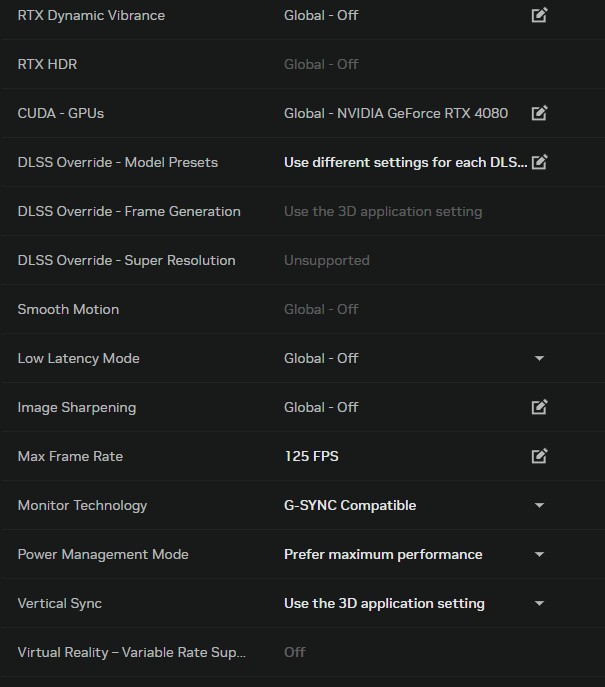Image resolution: width=605 pixels, height=687 pixels.
Task: Open the Vertical Sync dropdown arrow
Action: click(x=539, y=603)
